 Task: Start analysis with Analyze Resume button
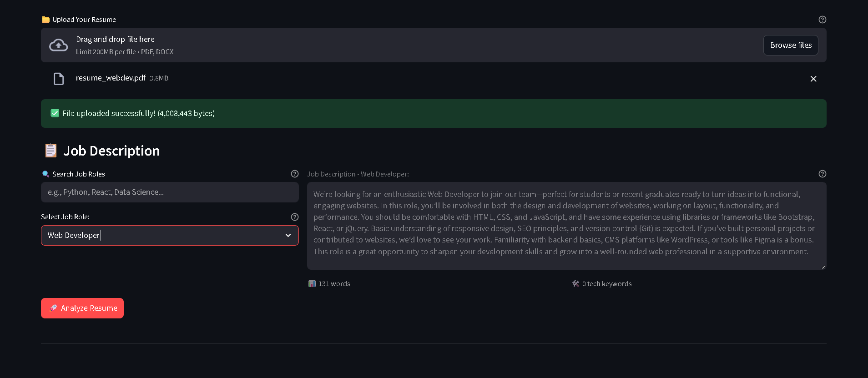click(x=82, y=308)
